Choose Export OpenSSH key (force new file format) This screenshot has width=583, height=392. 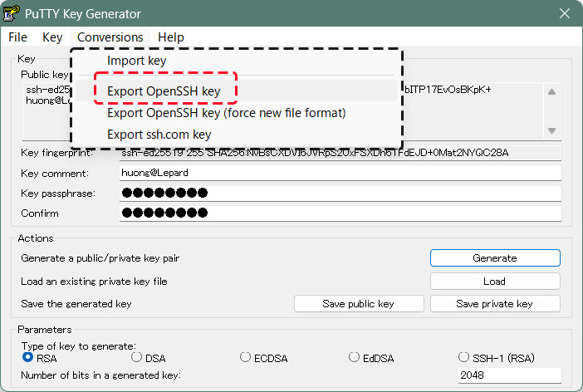(x=226, y=112)
